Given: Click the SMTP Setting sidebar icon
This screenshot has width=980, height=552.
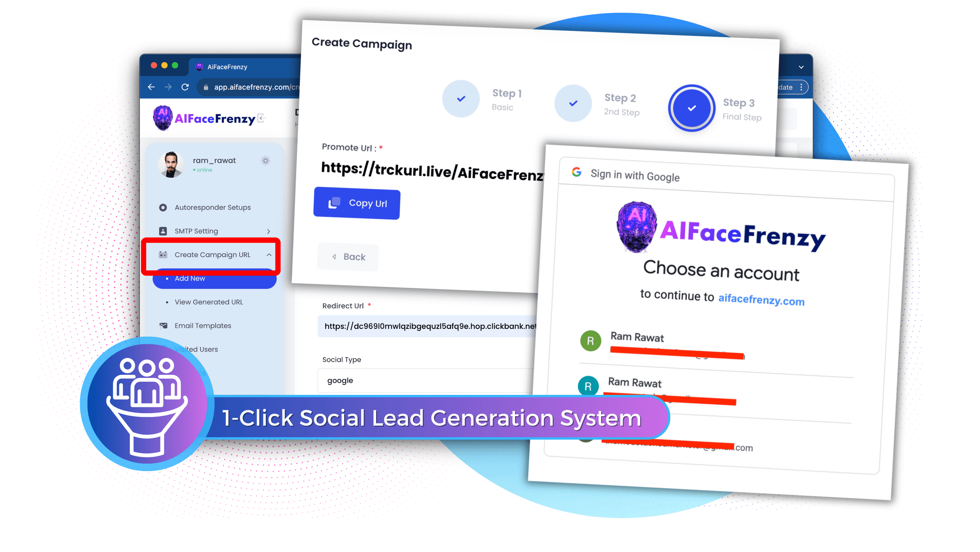Looking at the screenshot, I should pyautogui.click(x=163, y=230).
